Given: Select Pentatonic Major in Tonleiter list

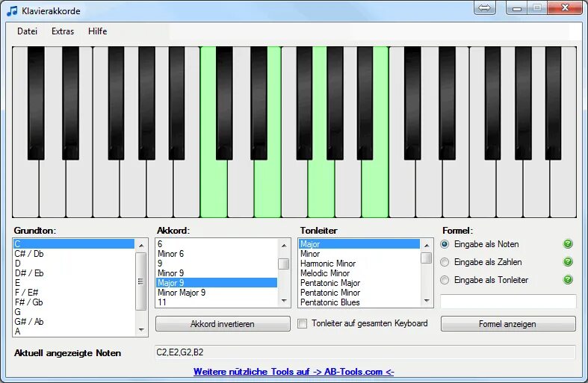Looking at the screenshot, I should click(x=359, y=283).
